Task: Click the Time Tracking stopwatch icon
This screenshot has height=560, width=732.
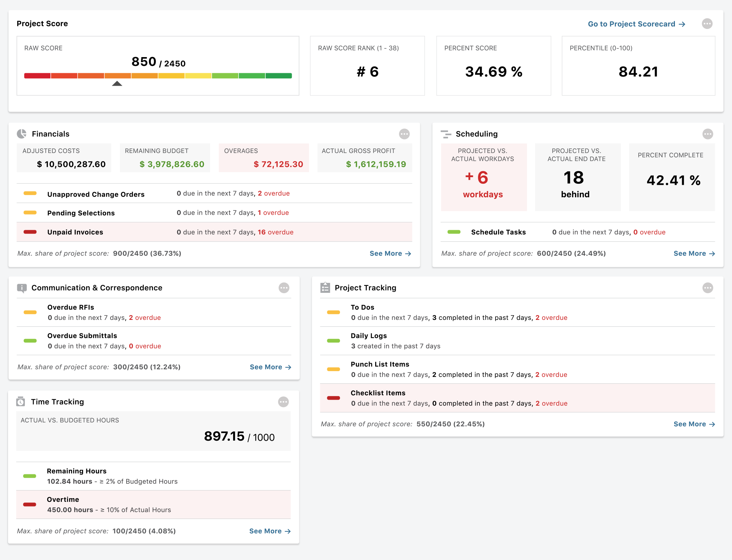Action: 21,402
